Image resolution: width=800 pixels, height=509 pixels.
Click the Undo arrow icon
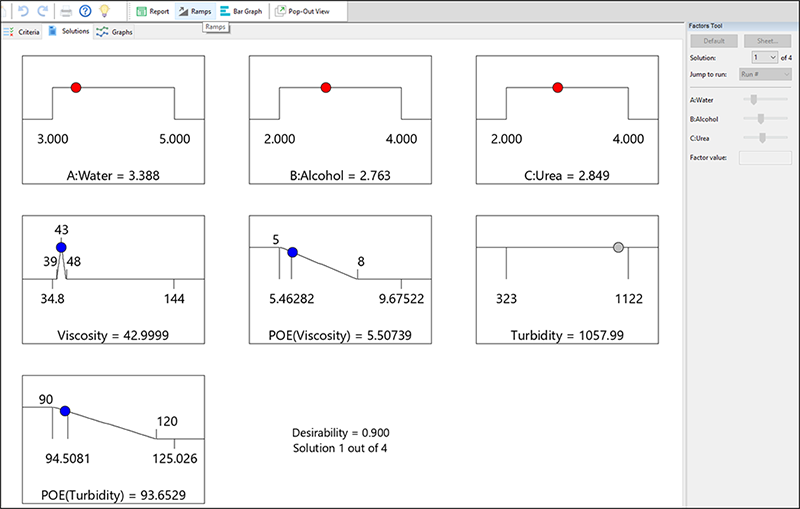[23, 11]
